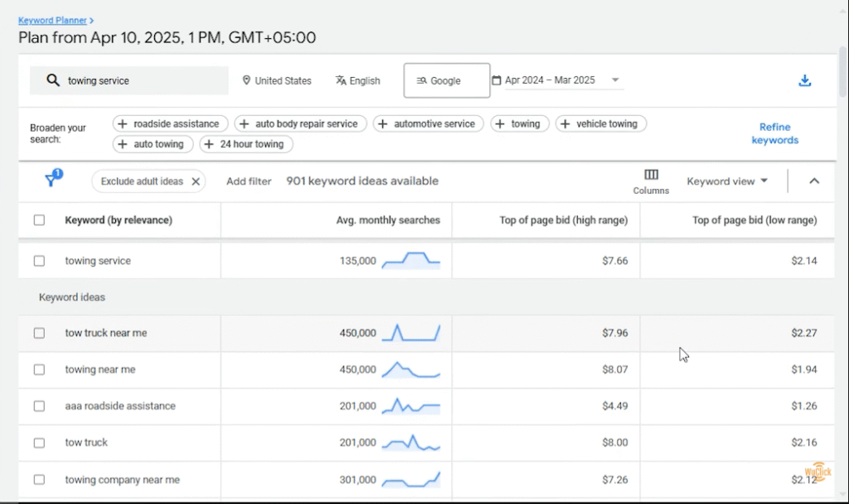Image resolution: width=849 pixels, height=504 pixels.
Task: Check the towing near me row
Action: (39, 370)
